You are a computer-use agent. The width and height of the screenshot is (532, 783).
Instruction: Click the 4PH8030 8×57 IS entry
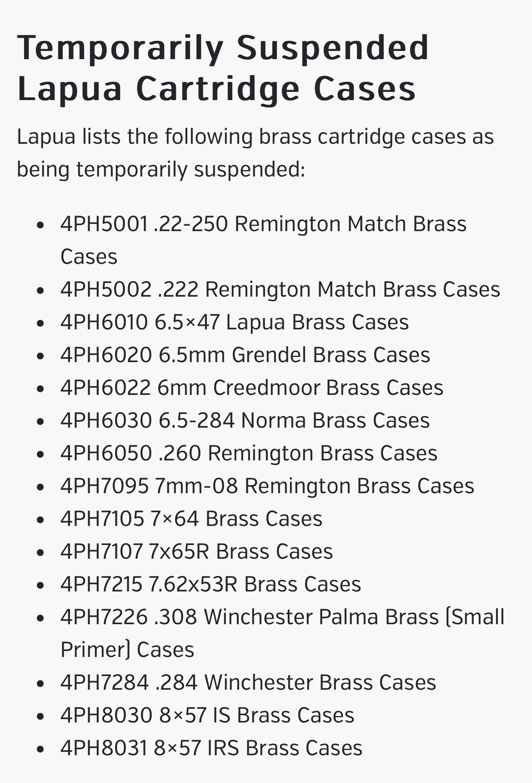coord(207,715)
